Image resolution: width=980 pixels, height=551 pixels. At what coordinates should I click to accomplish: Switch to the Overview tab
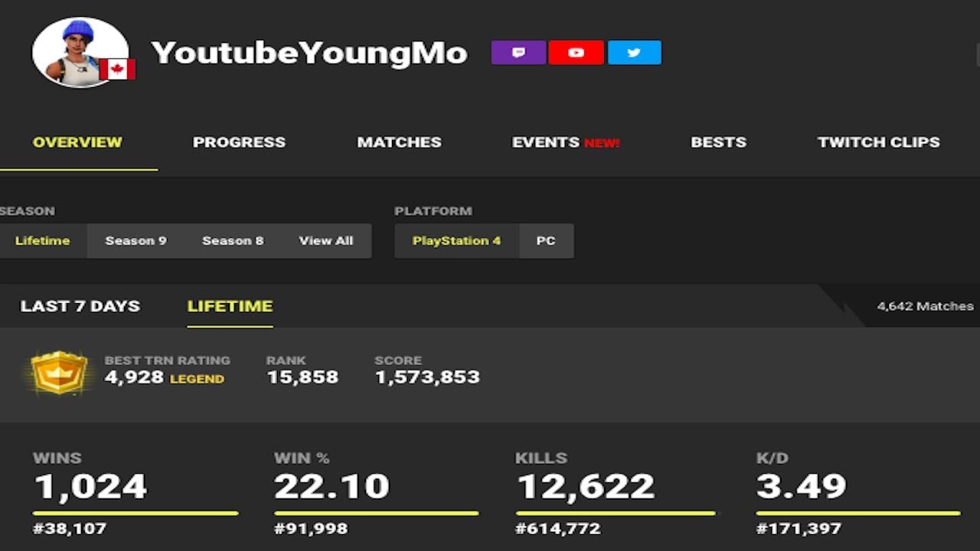pos(77,142)
